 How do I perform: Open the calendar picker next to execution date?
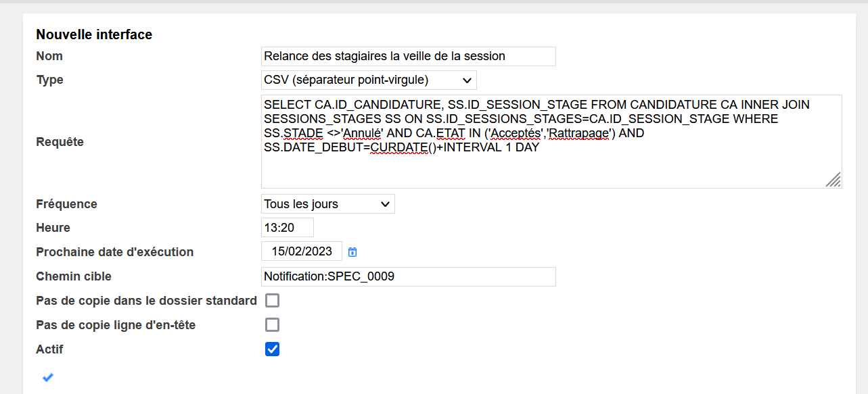click(x=352, y=252)
